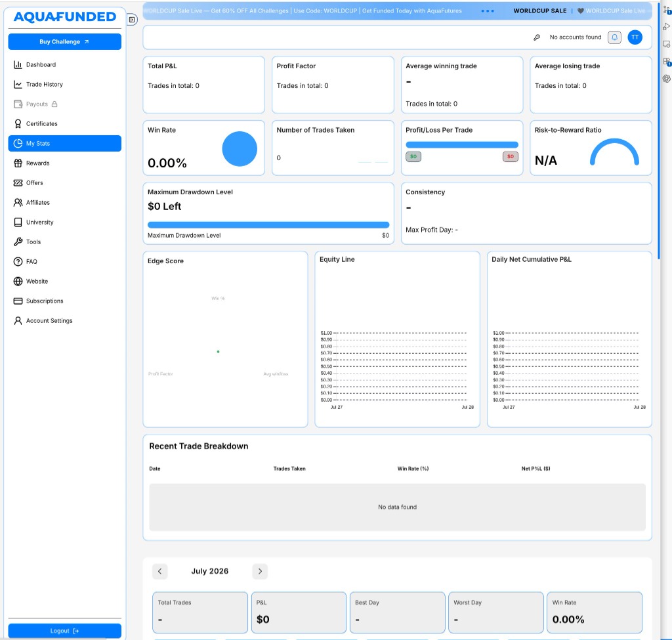Click the Win Rate (%) column header
The image size is (672, 640).
click(413, 469)
